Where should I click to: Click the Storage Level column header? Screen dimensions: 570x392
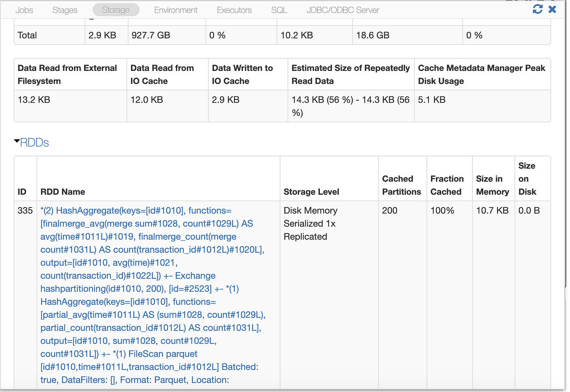click(311, 192)
